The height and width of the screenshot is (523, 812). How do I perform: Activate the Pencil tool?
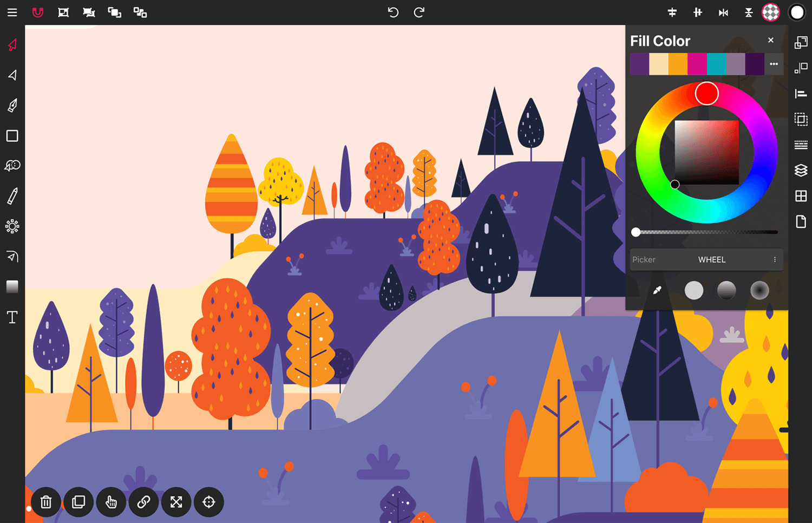(x=12, y=197)
